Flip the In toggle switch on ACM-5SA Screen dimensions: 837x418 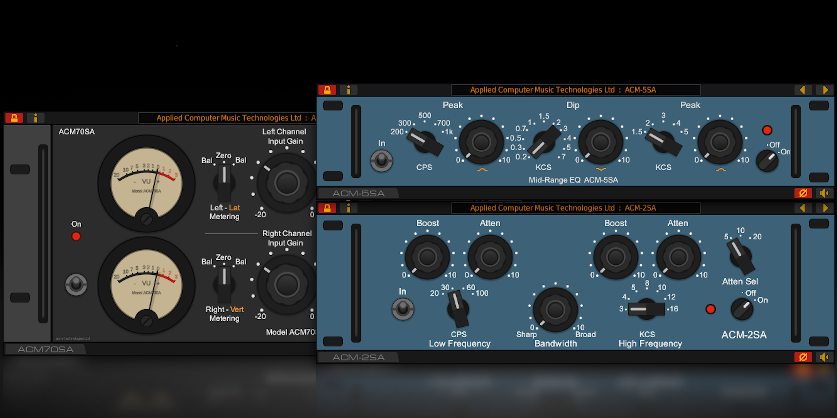382,160
